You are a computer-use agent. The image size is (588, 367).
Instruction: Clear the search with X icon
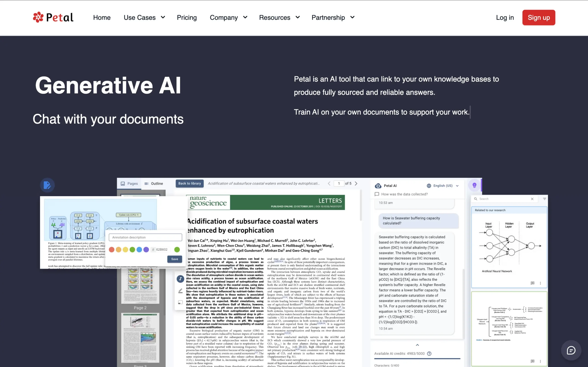pos(532,199)
